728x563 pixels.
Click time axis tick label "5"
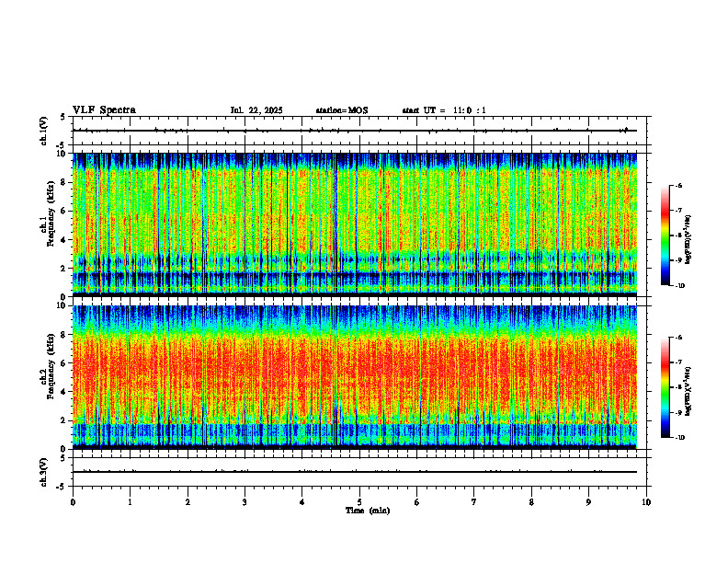359,502
